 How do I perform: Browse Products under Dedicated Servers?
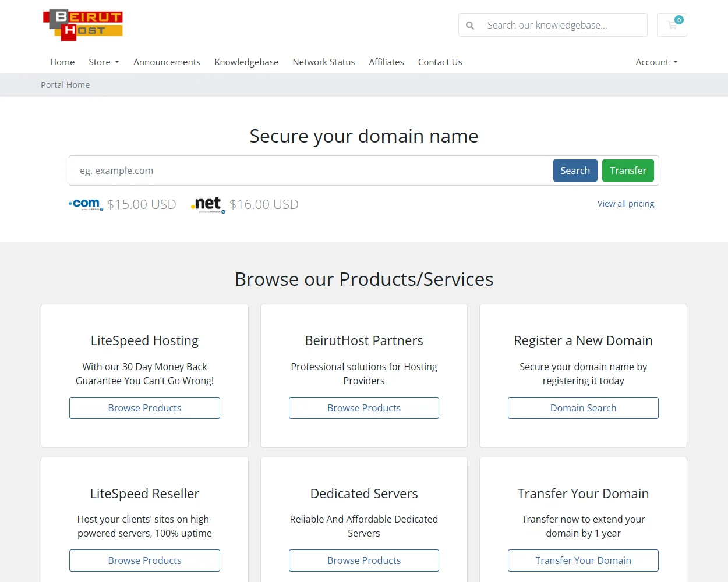pos(364,560)
